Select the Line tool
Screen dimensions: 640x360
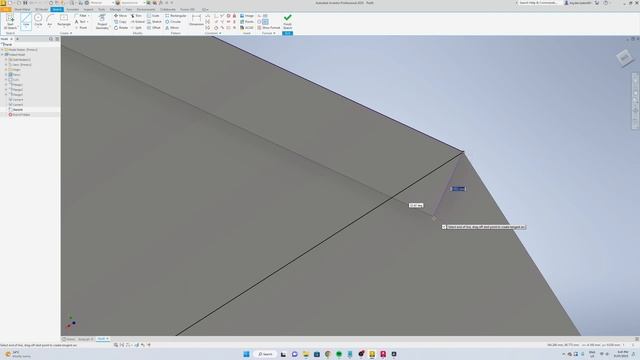pyautogui.click(x=26, y=22)
